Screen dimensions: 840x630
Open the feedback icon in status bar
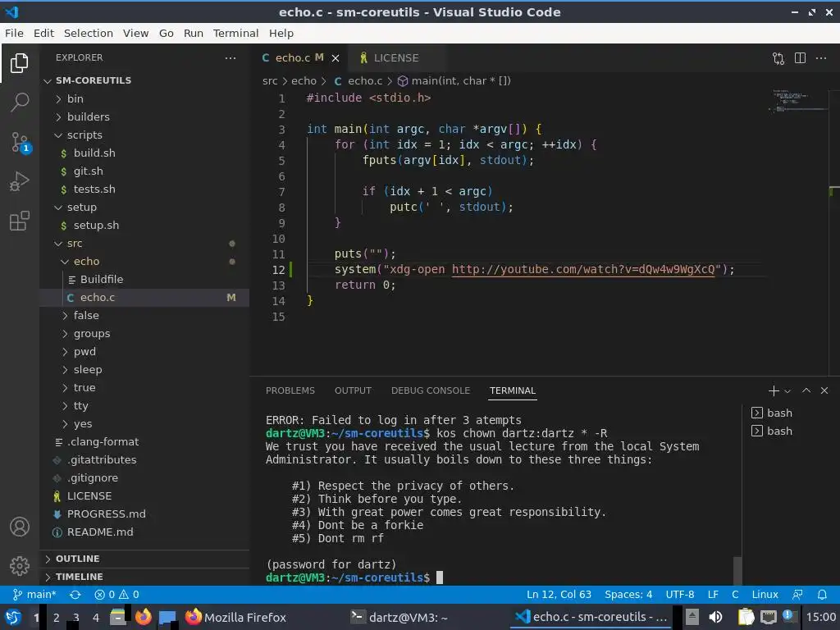(x=797, y=595)
